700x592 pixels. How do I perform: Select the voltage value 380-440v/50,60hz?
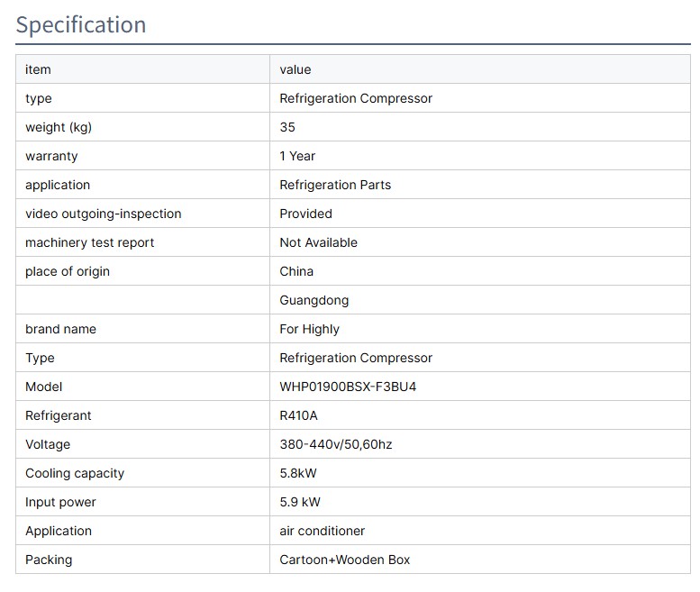(x=336, y=444)
